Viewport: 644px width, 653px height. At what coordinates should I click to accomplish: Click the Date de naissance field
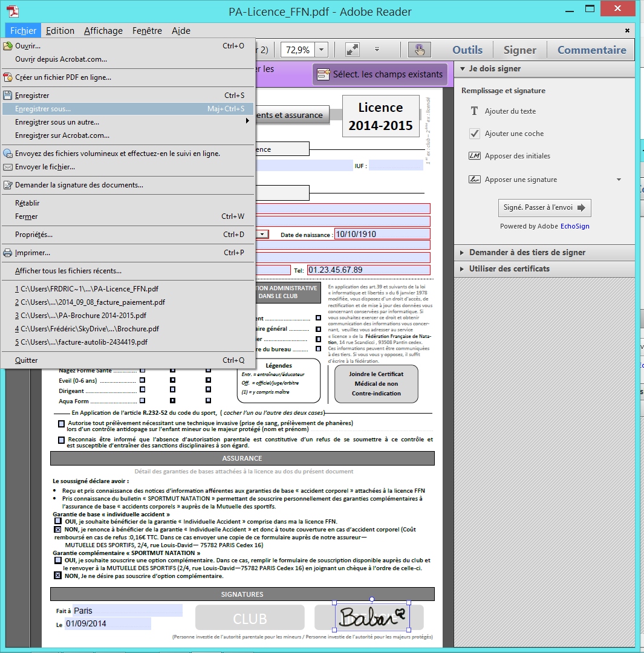coord(382,234)
